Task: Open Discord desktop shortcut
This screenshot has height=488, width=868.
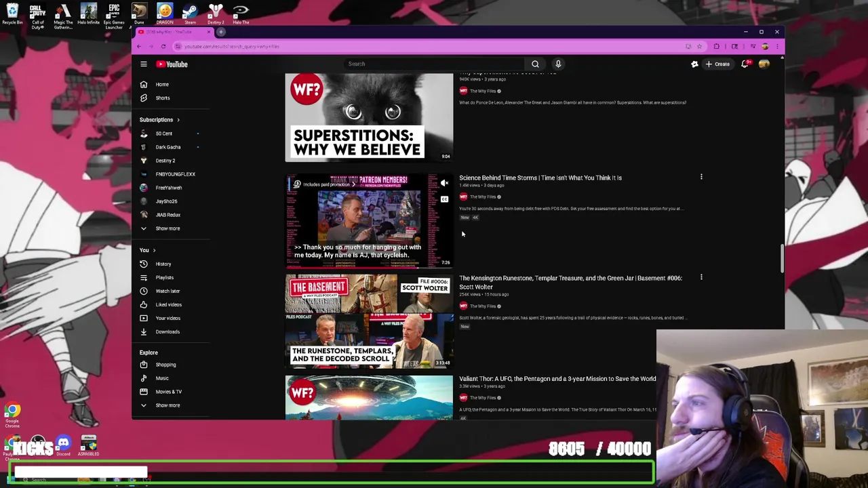Action: point(63,445)
